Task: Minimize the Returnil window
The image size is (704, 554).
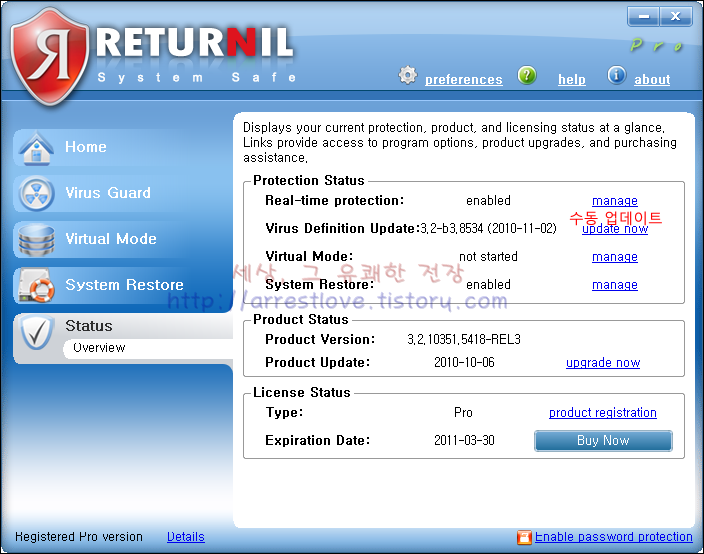Action: tap(643, 17)
